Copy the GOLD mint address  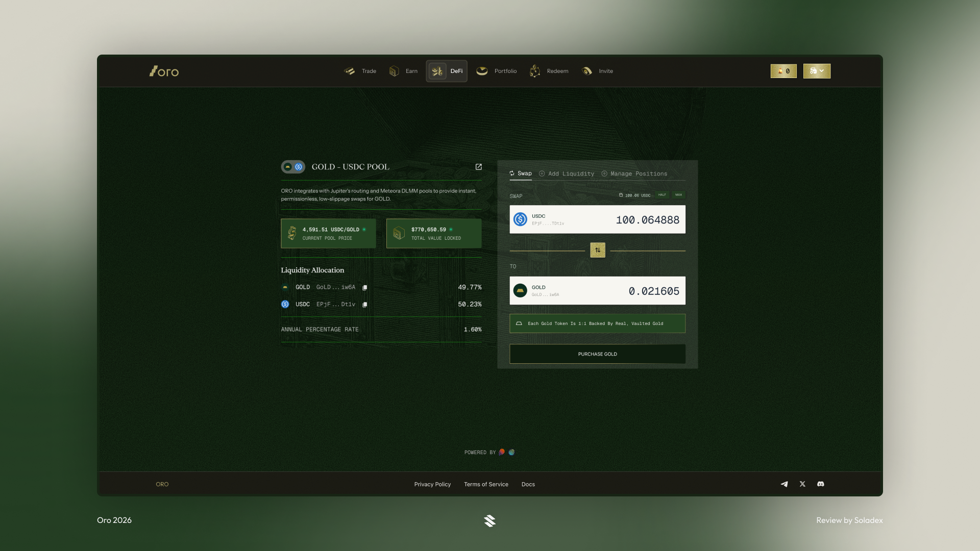point(364,287)
